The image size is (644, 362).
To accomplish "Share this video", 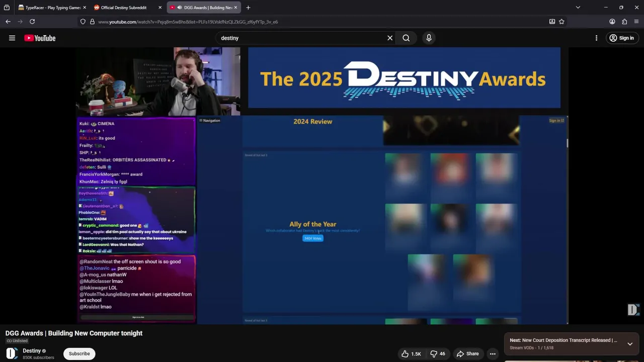I will (467, 353).
